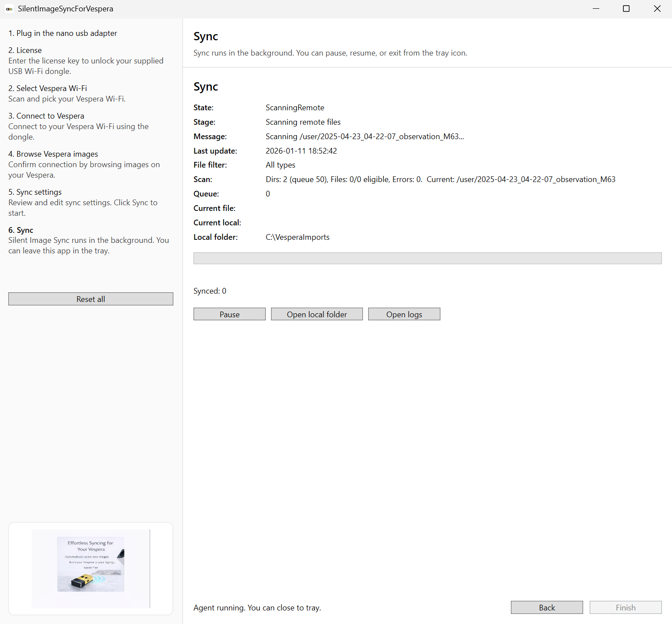The width and height of the screenshot is (672, 624).
Task: Click local folder path C:\VesperaImports
Action: (298, 237)
